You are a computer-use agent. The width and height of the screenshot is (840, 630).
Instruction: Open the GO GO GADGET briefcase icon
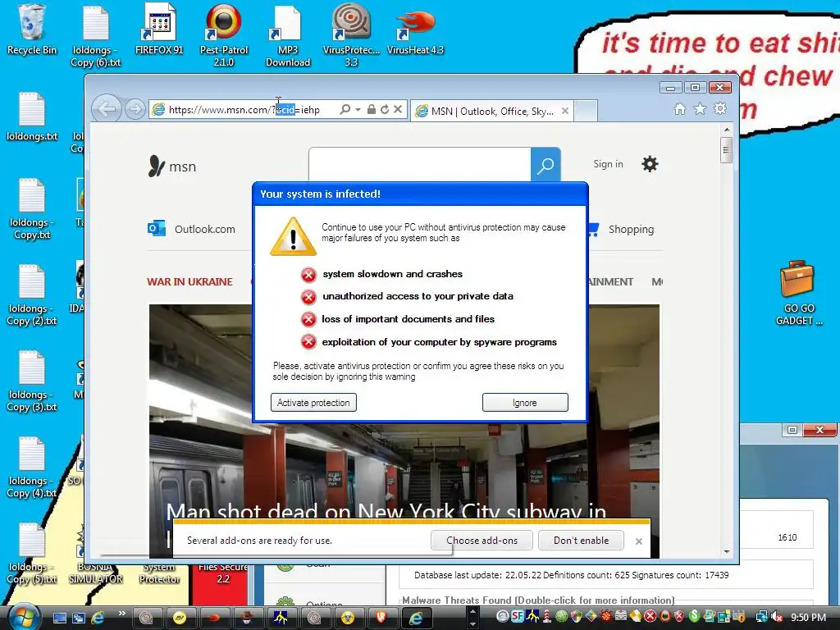pyautogui.click(x=798, y=293)
